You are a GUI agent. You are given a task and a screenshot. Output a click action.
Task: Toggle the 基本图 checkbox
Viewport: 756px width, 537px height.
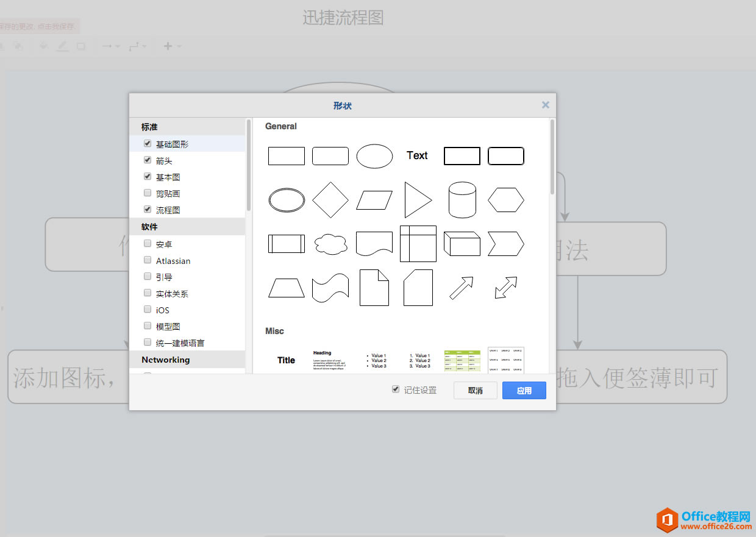coord(148,177)
